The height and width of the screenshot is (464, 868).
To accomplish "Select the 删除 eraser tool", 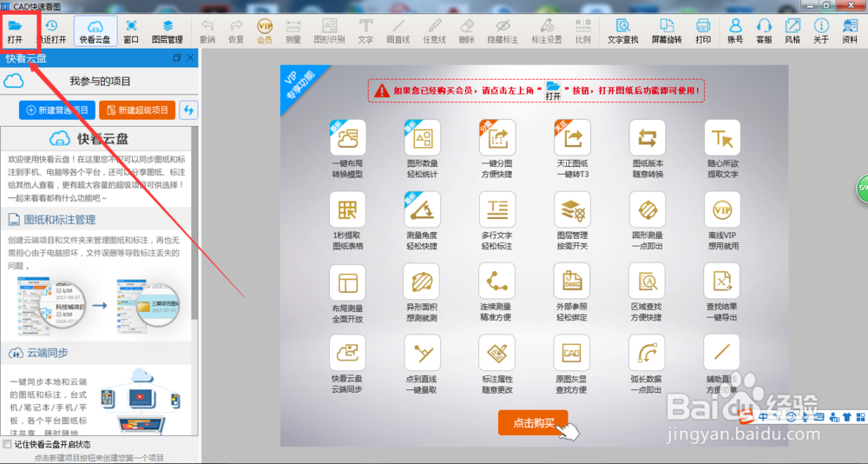I will coord(467,31).
